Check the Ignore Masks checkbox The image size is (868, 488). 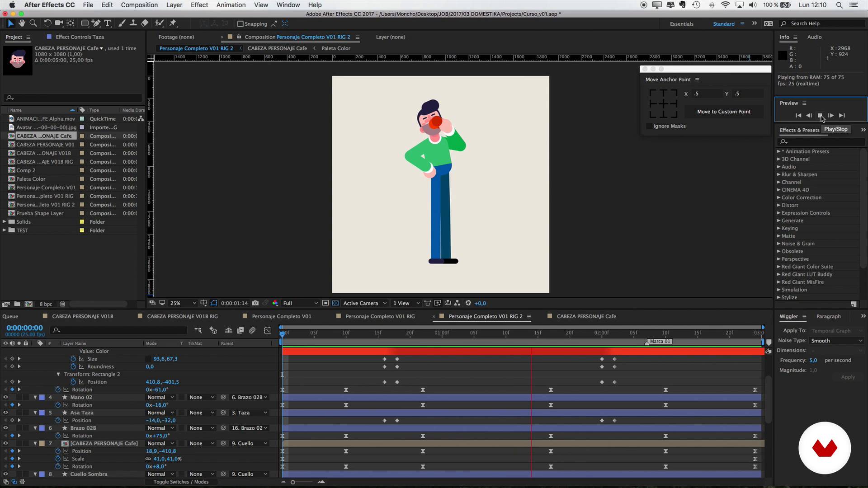point(649,126)
